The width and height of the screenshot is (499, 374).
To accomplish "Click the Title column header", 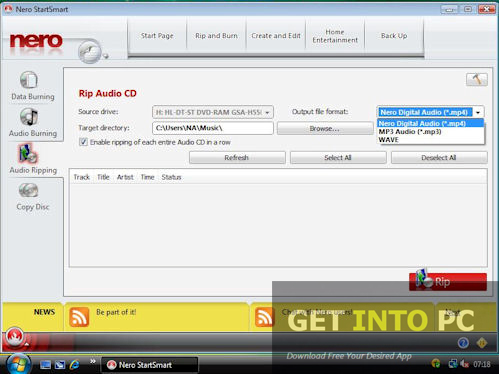I will [x=103, y=177].
